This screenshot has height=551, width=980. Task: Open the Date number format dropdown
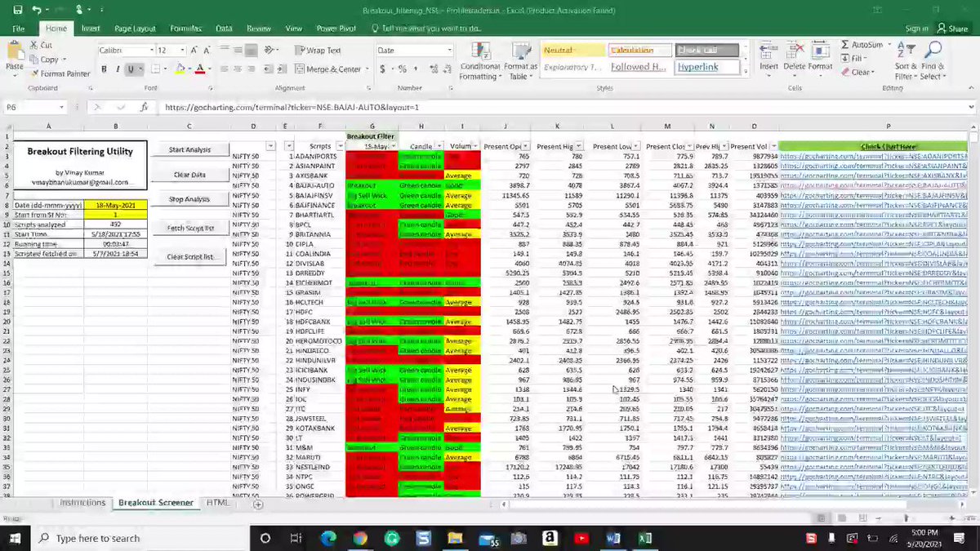[448, 51]
